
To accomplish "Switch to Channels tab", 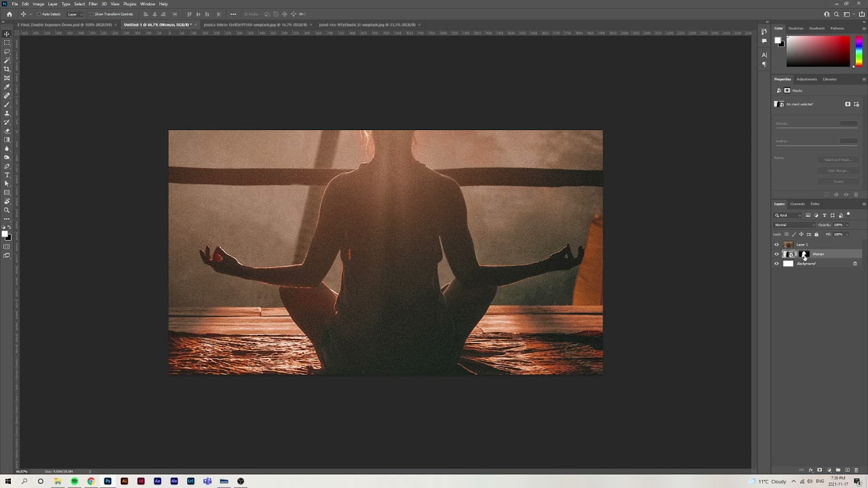I will (x=797, y=204).
